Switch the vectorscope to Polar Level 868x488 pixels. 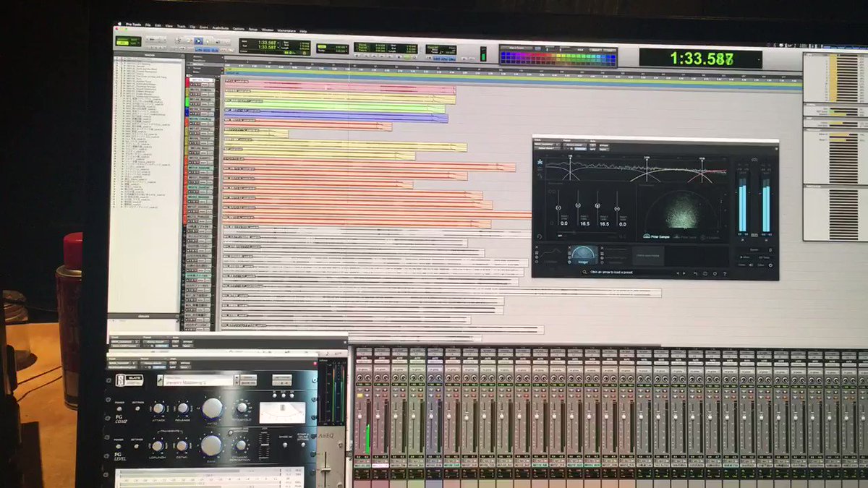[685, 237]
